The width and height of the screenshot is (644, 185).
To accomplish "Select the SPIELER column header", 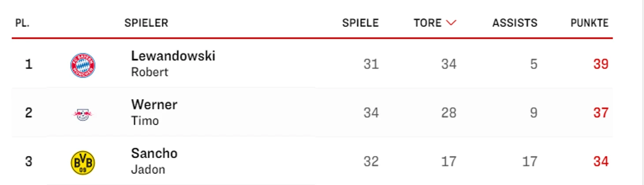I will [146, 23].
